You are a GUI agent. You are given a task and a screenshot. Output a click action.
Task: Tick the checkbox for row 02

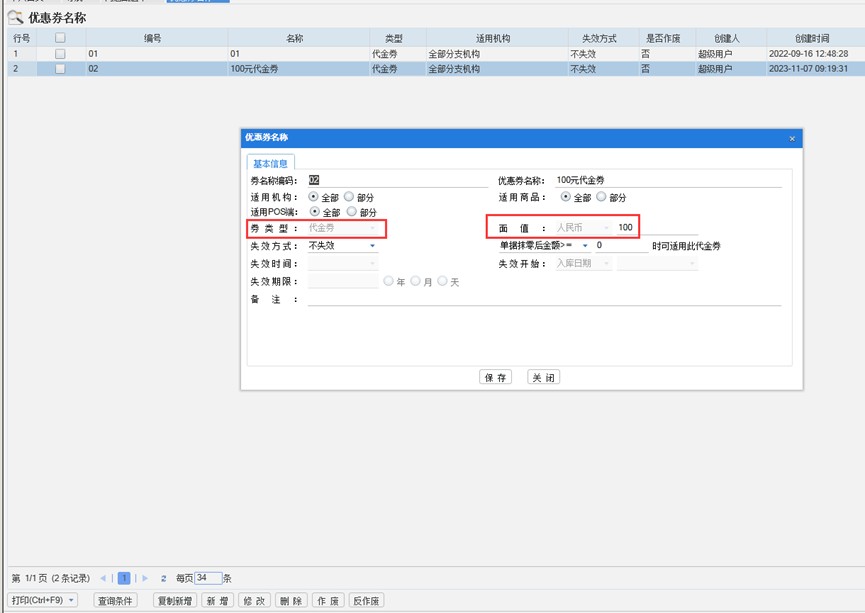[x=60, y=68]
